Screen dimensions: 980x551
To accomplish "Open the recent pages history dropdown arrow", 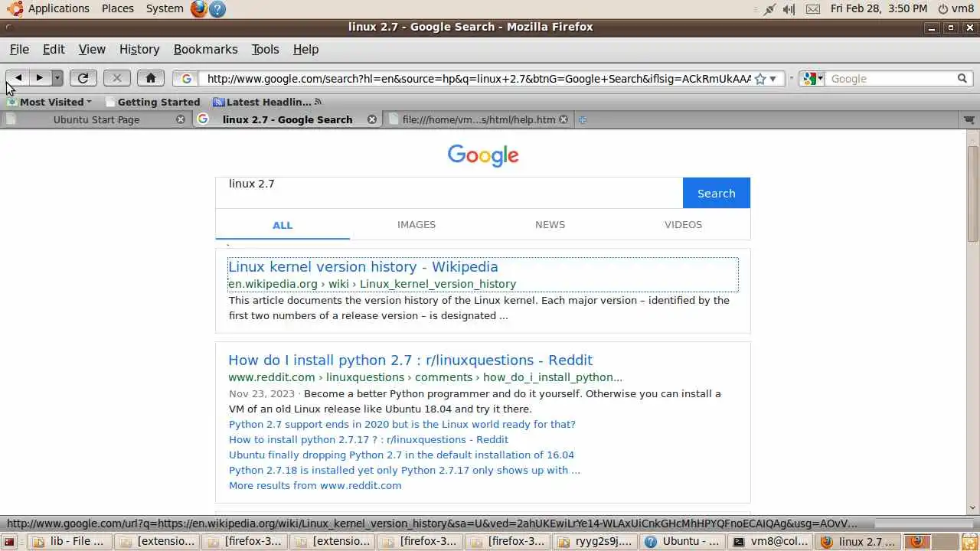I will click(x=57, y=78).
